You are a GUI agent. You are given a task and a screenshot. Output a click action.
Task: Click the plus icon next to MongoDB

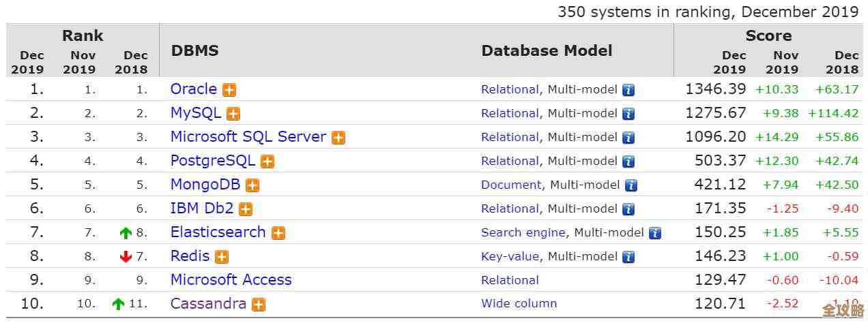tap(252, 185)
